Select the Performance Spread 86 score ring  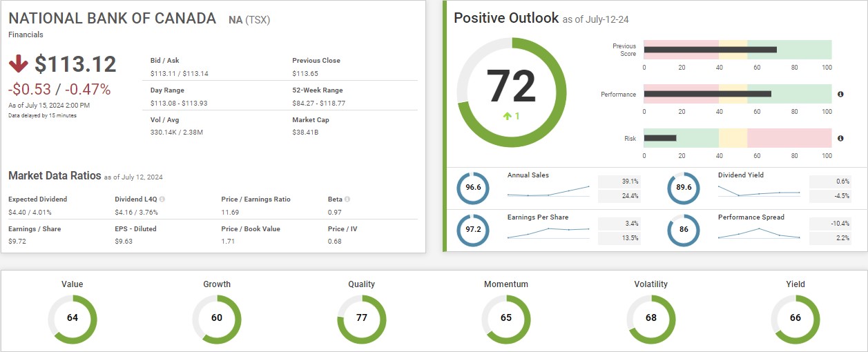coord(684,232)
